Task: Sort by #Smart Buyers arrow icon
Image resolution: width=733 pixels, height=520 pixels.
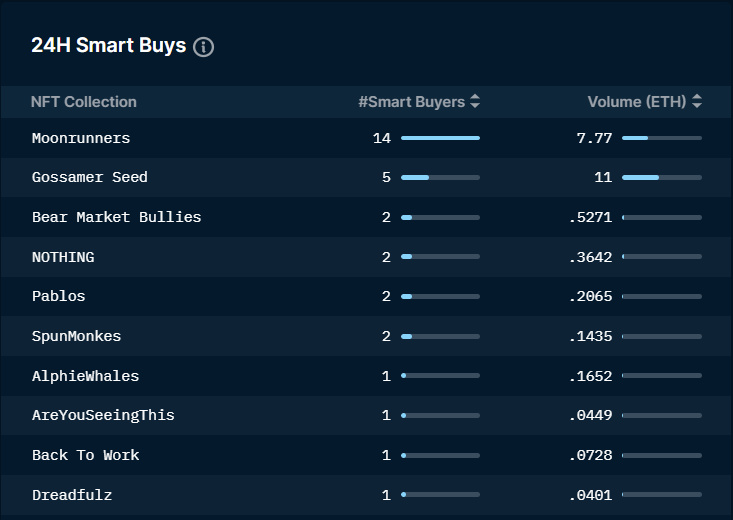Action: 475,101
